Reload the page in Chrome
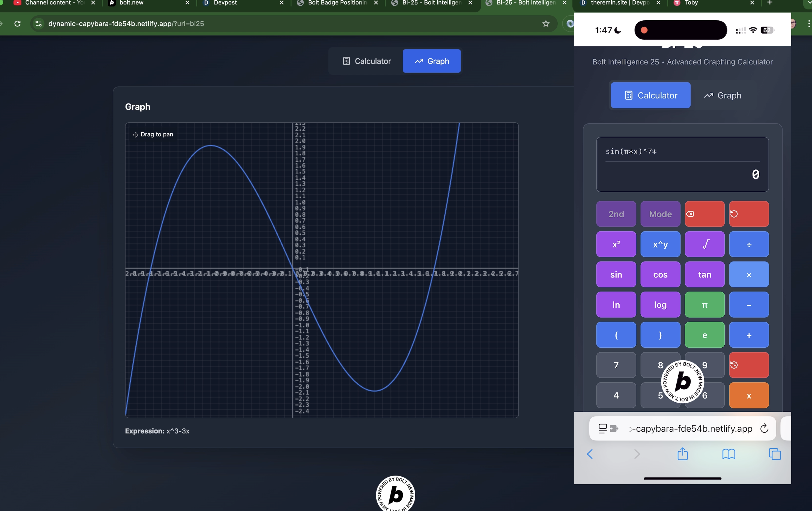This screenshot has width=812, height=511. click(17, 24)
